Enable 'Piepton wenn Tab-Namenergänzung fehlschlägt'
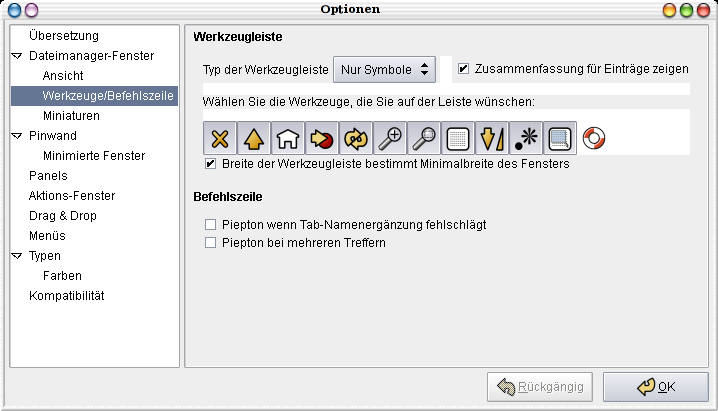 pos(210,225)
